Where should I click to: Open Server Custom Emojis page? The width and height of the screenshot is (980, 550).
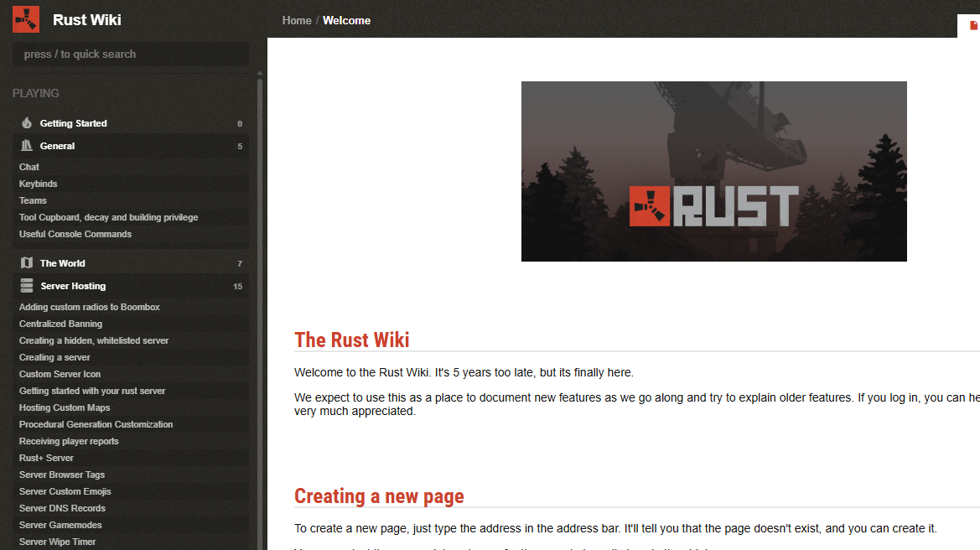[65, 491]
